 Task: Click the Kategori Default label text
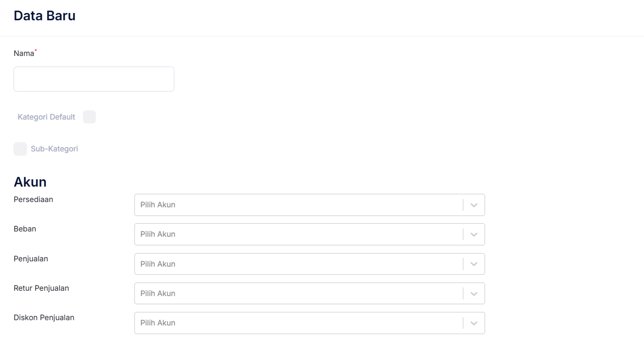pos(46,117)
